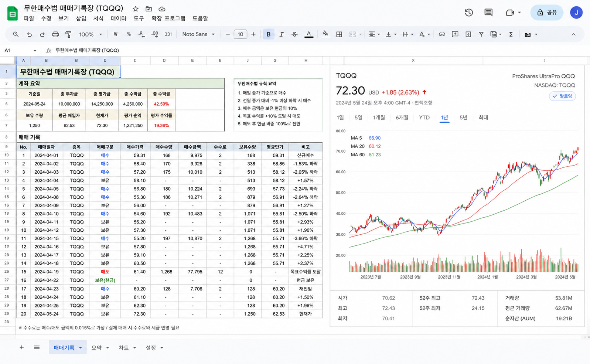Open the 매매기록 sheet tab menu arrow
590x364 pixels.
pyautogui.click(x=80, y=348)
